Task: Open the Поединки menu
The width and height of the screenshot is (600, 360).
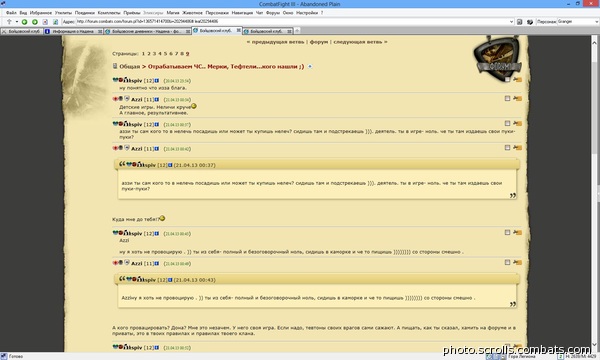Action: point(85,13)
